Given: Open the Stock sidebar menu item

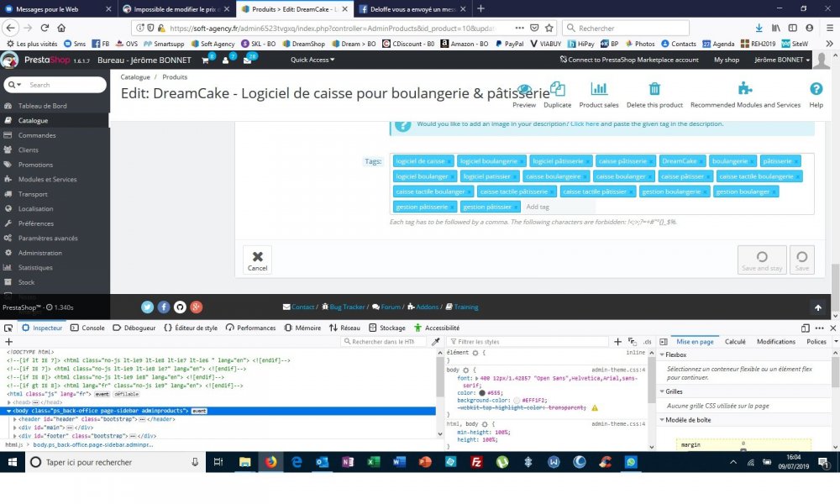Looking at the screenshot, I should tap(26, 282).
